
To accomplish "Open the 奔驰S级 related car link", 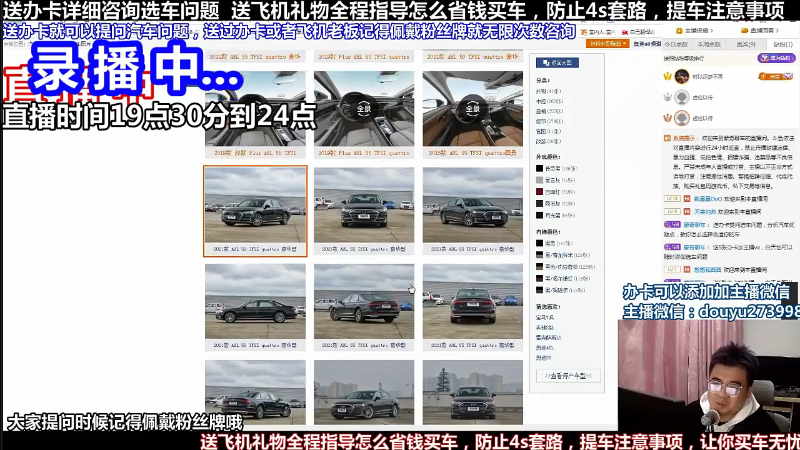I will point(544,328).
